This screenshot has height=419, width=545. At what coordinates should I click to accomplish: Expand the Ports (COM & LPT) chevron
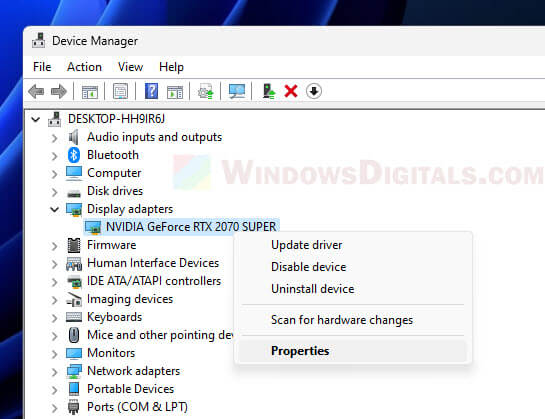pos(55,408)
